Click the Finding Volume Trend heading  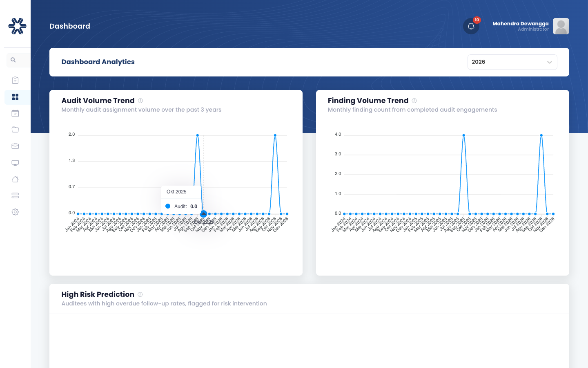click(368, 101)
